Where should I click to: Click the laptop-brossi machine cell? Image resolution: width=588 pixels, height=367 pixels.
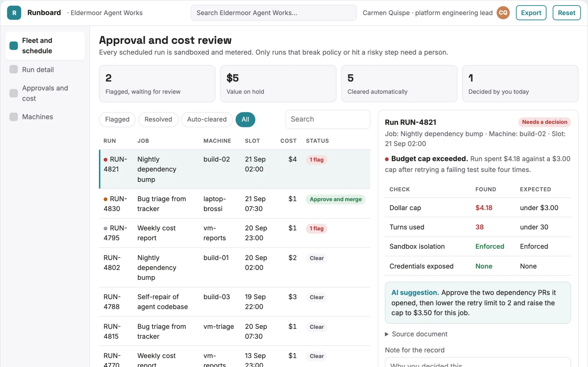(215, 204)
